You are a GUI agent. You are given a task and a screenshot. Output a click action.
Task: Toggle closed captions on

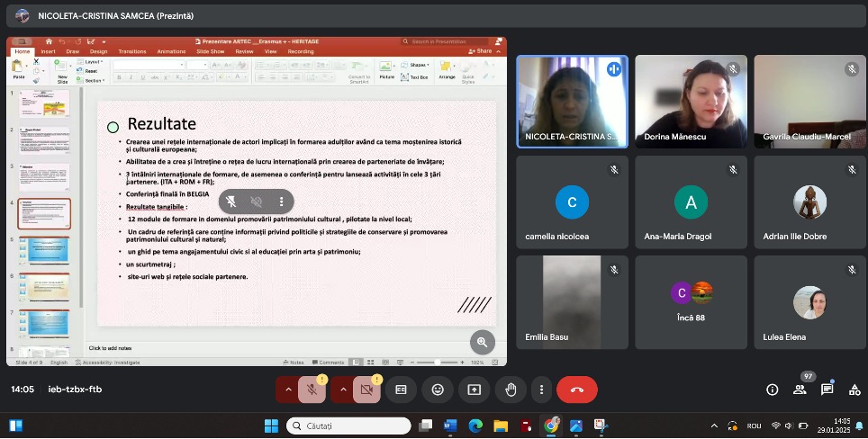coord(402,390)
